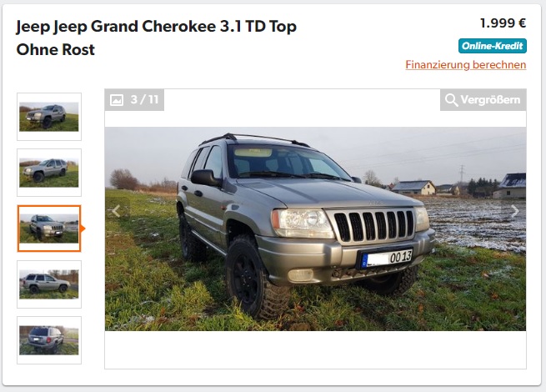Go to previous photo with left chevron

[x=117, y=211]
